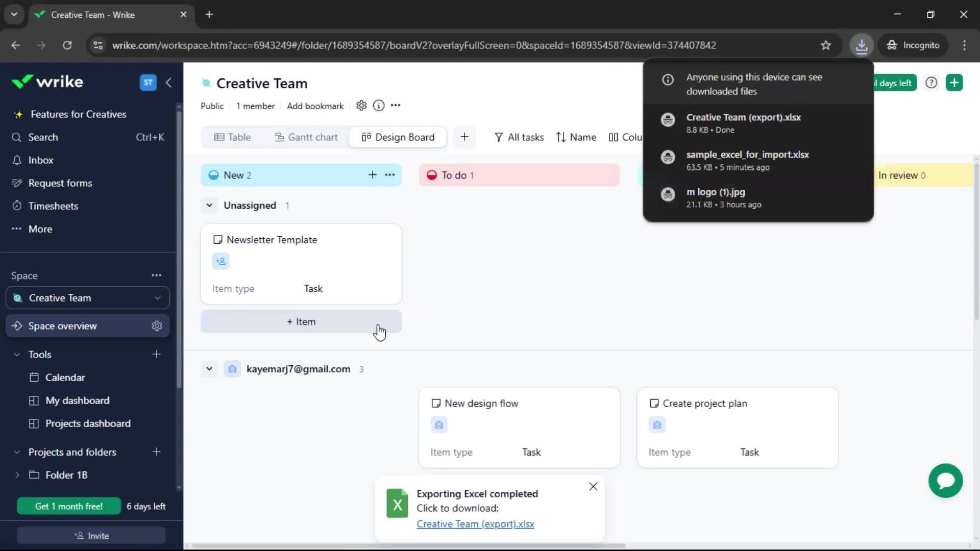The width and height of the screenshot is (980, 551).
Task: Click the To do column header
Action: (x=519, y=175)
